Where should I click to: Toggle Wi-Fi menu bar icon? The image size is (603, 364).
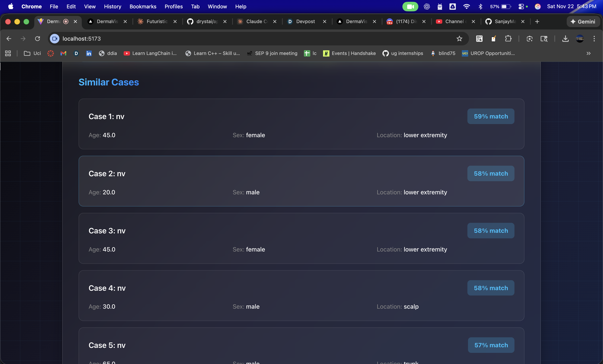click(466, 7)
